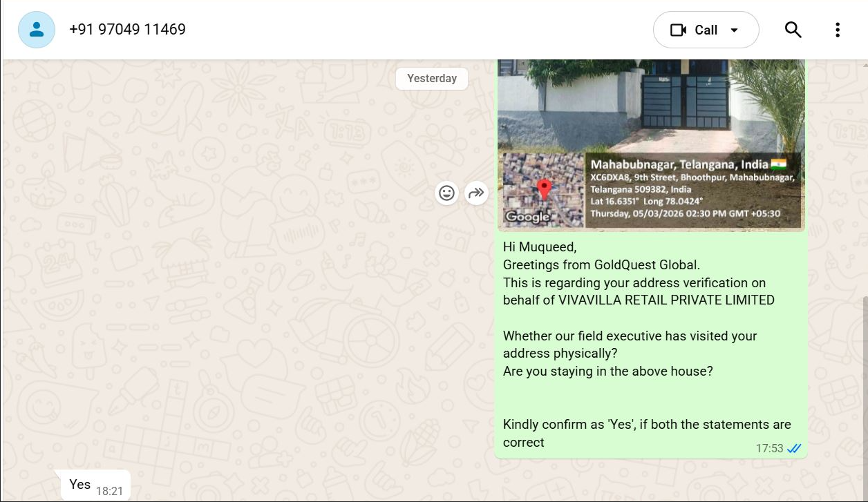
Task: Open the house photo with geotag overlay
Action: (x=651, y=144)
